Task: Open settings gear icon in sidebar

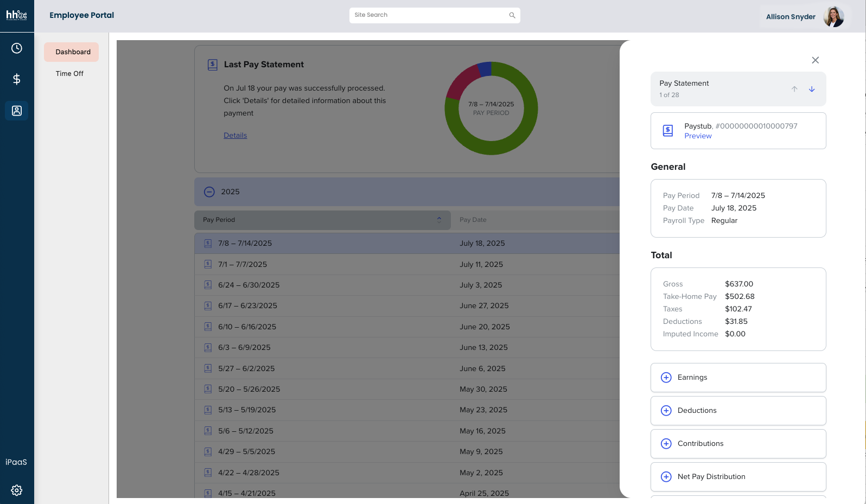Action: pyautogui.click(x=17, y=490)
